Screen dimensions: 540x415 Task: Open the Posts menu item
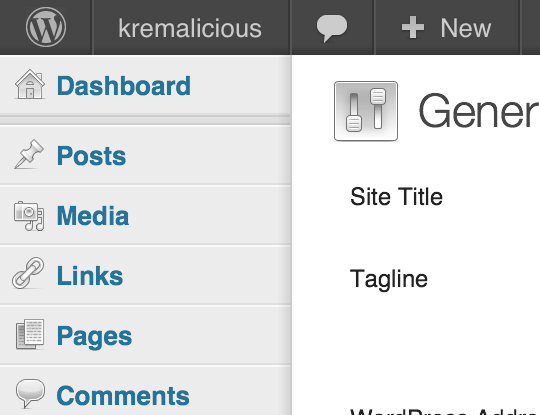(91, 156)
